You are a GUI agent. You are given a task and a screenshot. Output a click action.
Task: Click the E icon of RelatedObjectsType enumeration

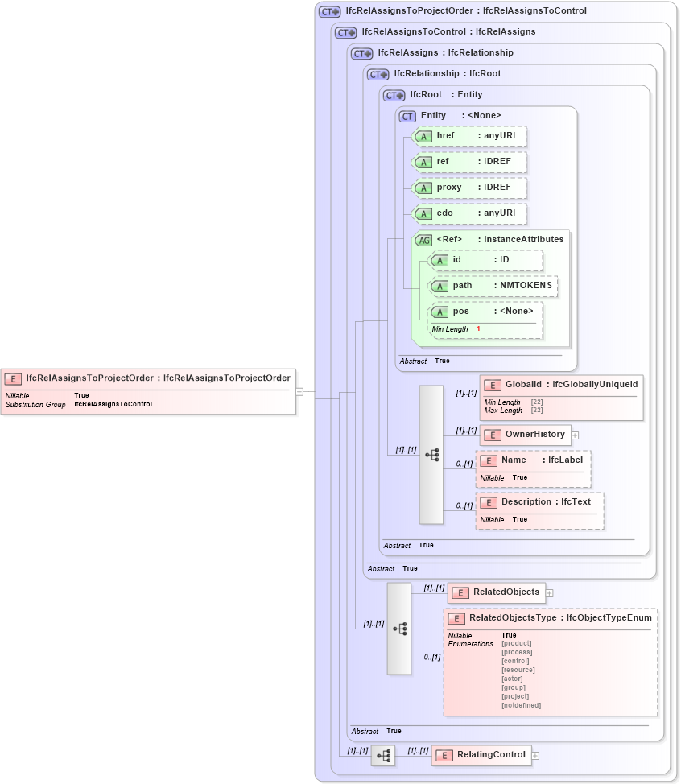[456, 618]
